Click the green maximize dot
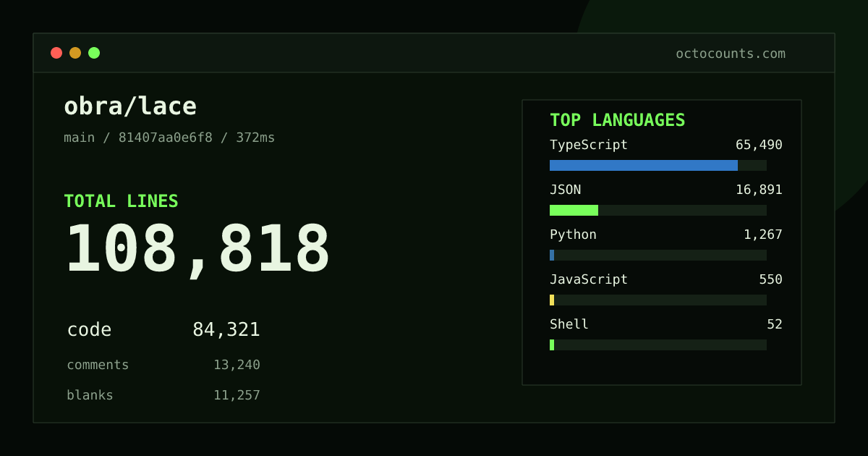Screen dimensions: 868x456 click(94, 53)
